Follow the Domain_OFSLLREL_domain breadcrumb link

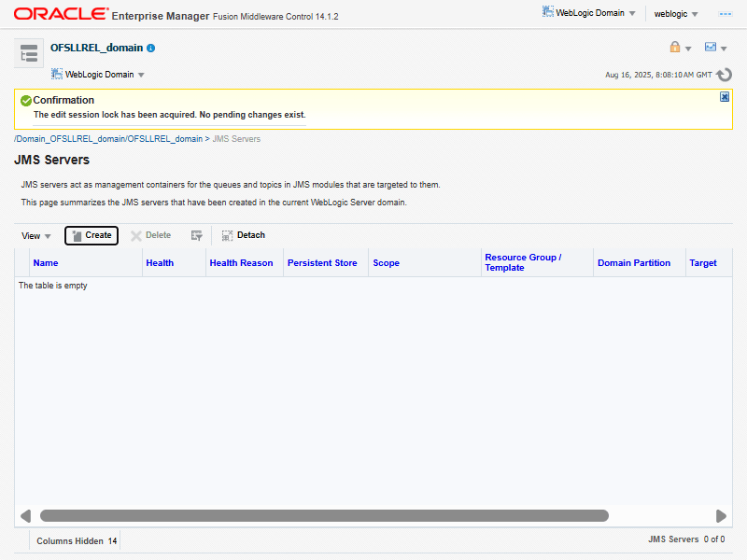(108, 138)
